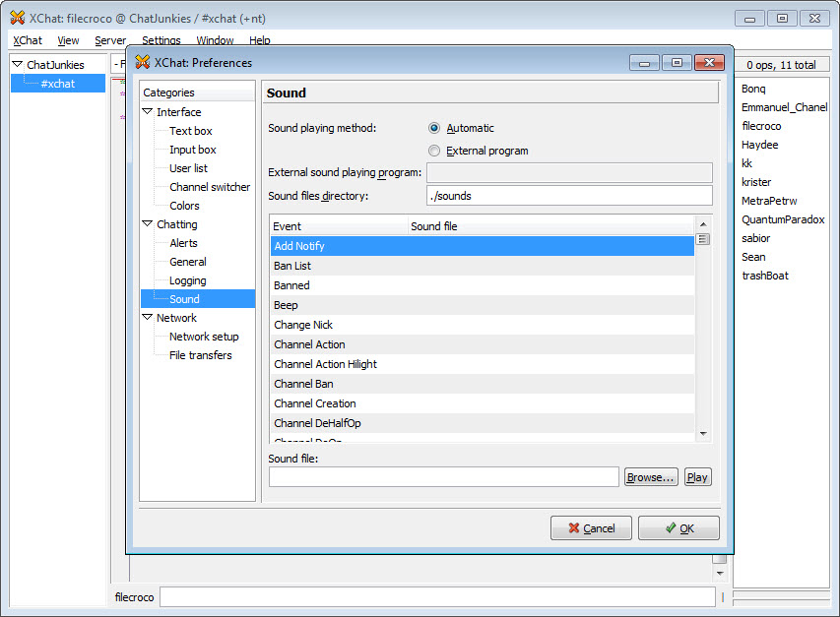Click the Event column header
This screenshot has height=617, width=840.
(339, 225)
